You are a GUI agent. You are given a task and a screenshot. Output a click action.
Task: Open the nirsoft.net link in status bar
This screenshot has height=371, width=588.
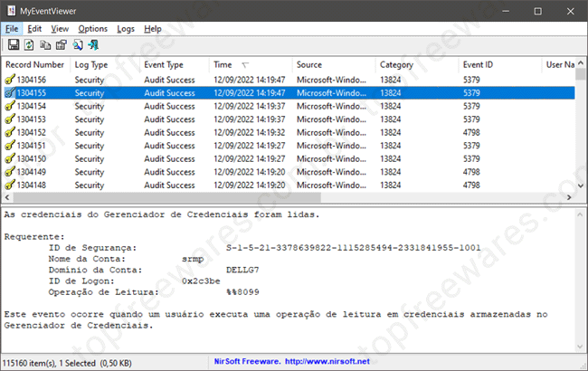[327, 362]
